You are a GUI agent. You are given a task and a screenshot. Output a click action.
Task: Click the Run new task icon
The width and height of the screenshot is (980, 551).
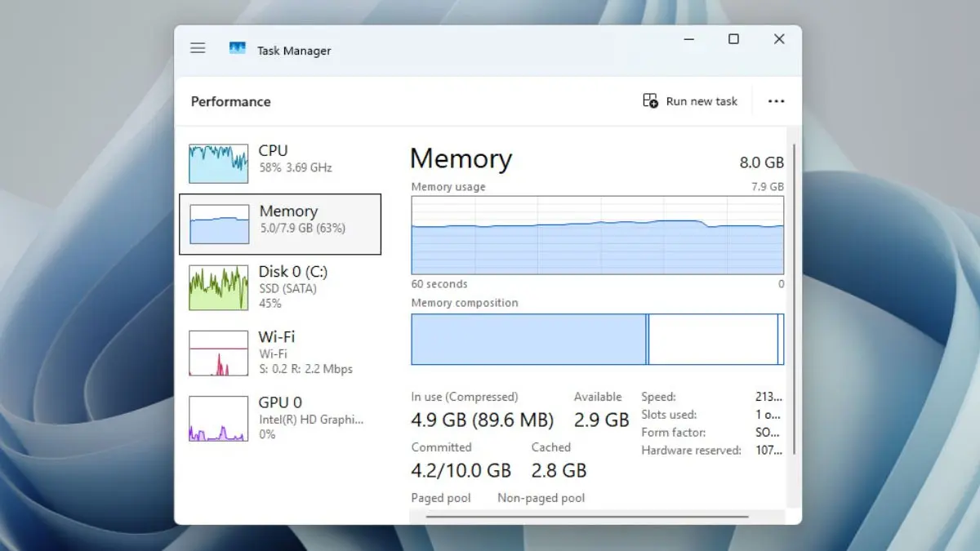pyautogui.click(x=650, y=100)
